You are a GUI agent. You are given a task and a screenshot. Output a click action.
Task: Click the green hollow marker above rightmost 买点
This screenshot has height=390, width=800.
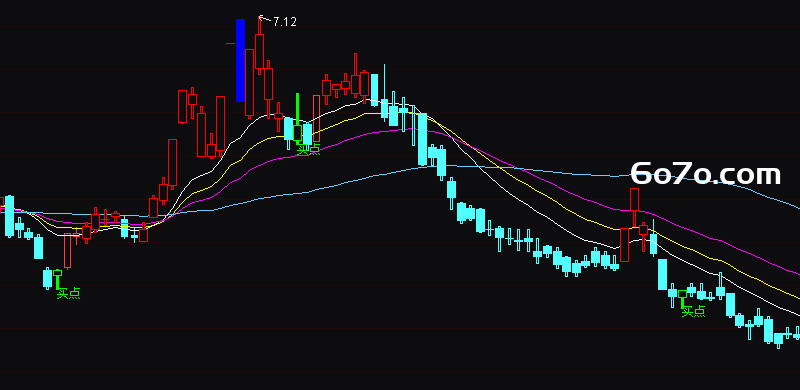pyautogui.click(x=682, y=294)
